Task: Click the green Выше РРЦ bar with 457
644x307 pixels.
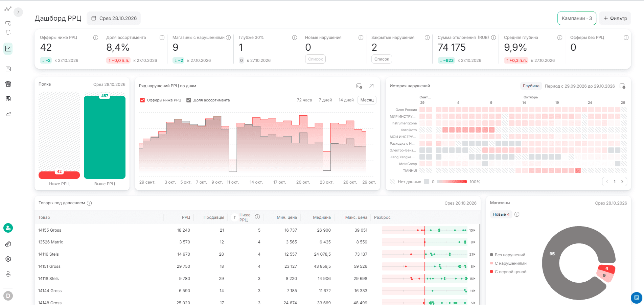Action: 105,137
